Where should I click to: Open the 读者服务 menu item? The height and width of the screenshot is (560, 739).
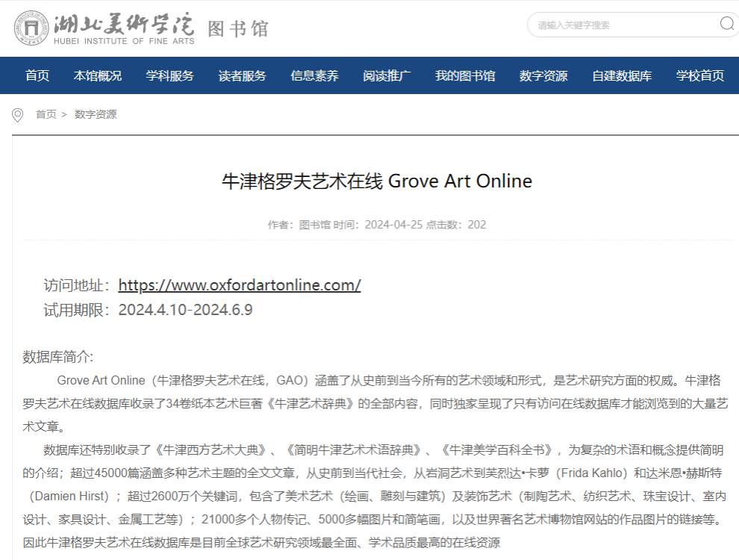(x=243, y=75)
